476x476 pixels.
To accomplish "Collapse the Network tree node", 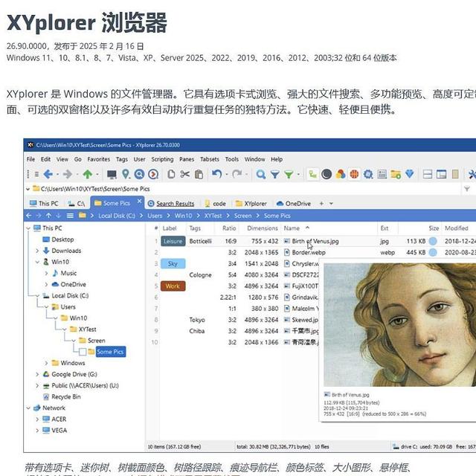I will click(x=28, y=408).
